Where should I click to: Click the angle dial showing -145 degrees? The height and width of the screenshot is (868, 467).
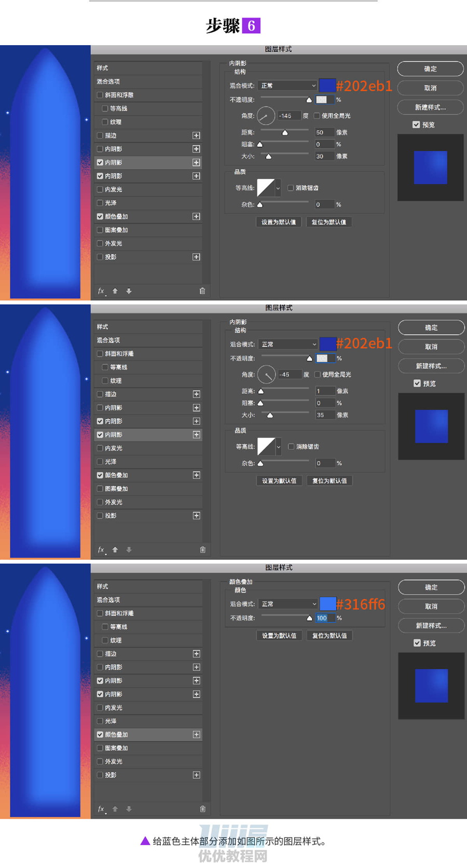266,116
